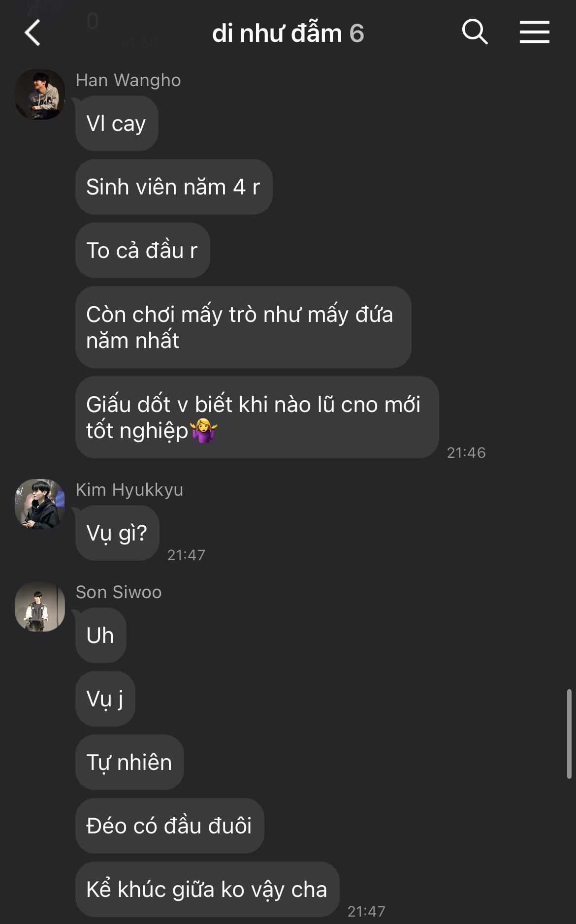
Task: Select the 'Uh' message bubble
Action: pos(100,635)
